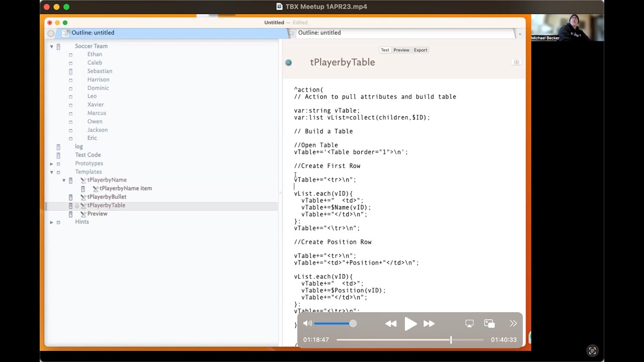Click the Test Code note icon
The width and height of the screenshot is (644, 362).
(58, 155)
